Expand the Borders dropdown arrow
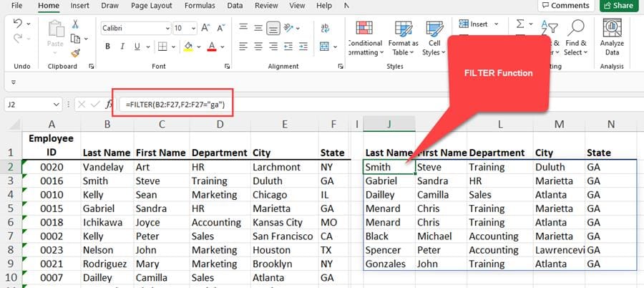 (173, 47)
